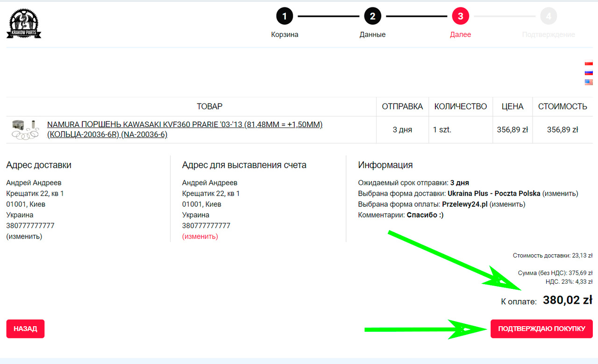This screenshot has width=598, height=364.
Task: Select the Данные step label
Action: click(372, 35)
